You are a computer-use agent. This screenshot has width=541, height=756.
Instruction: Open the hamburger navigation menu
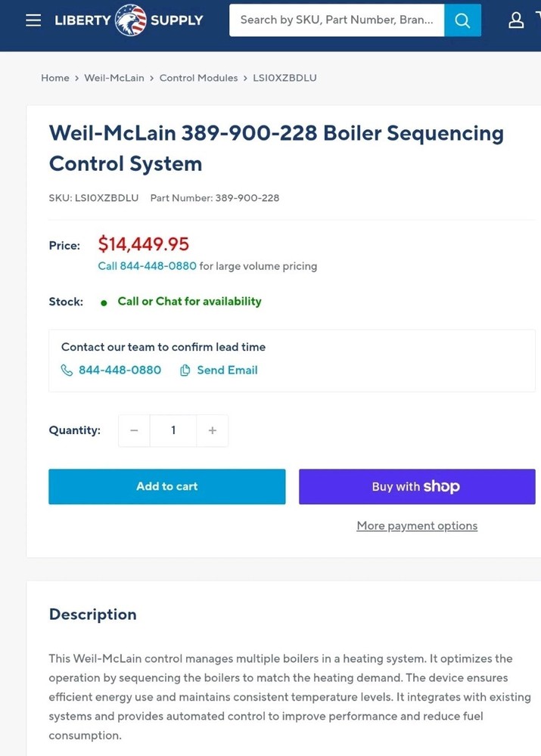(x=33, y=20)
